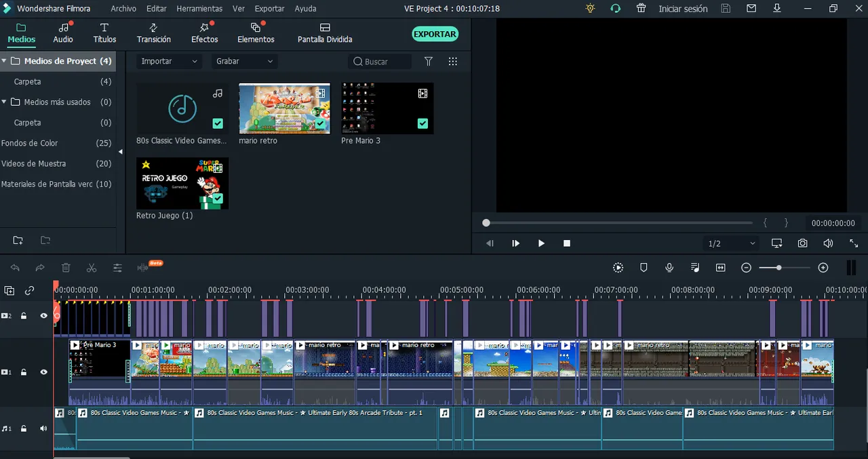Click checkmark on 80s Classic Video Games media
Image resolution: width=868 pixels, height=459 pixels.
(218, 123)
